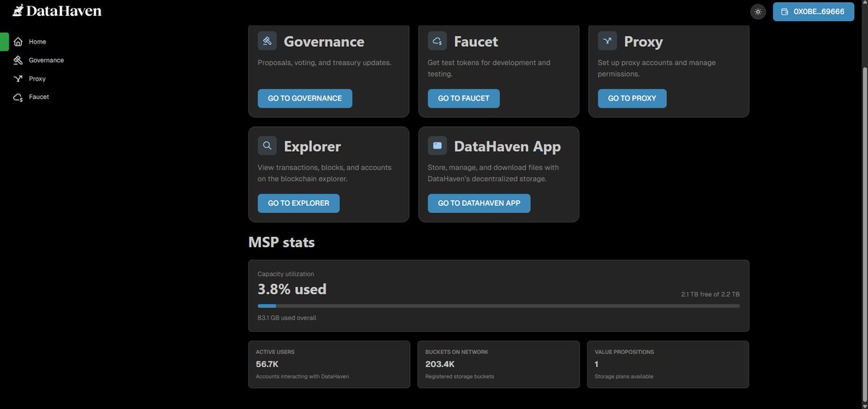Click the Faucet card icon
868x409 pixels.
437,40
